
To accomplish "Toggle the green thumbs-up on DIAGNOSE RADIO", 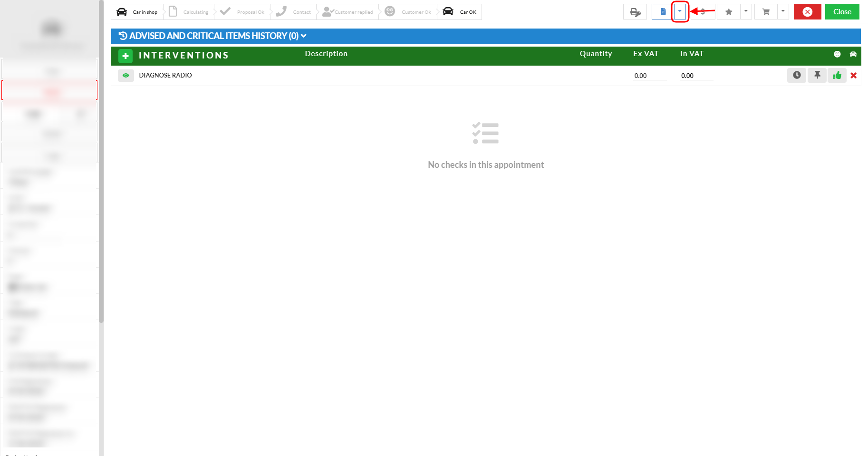I will click(x=837, y=75).
